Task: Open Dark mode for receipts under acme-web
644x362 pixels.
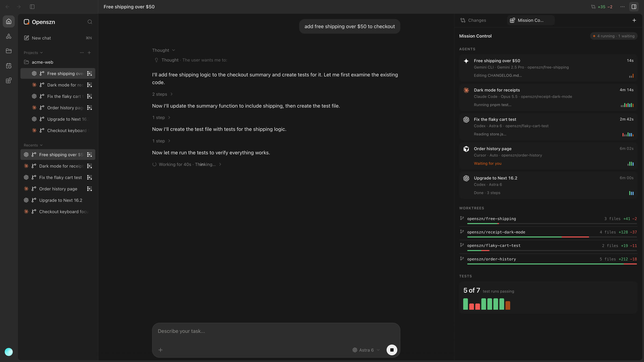Action: [58, 85]
